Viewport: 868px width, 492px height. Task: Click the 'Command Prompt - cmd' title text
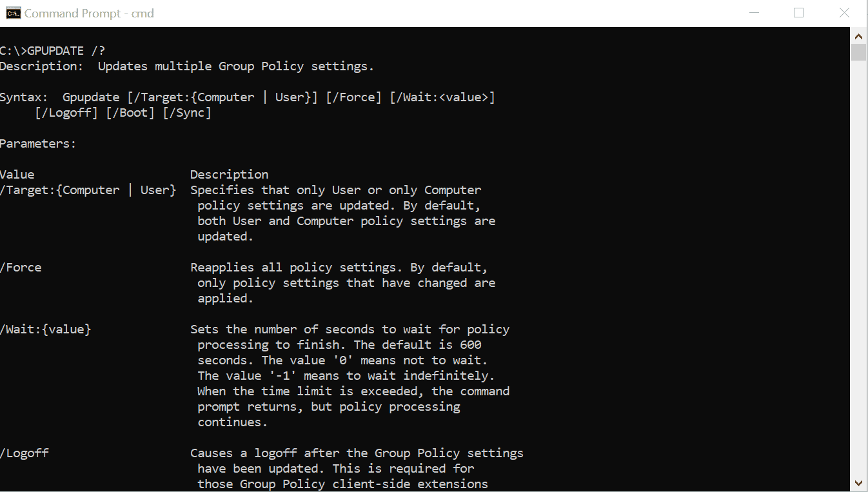coord(89,14)
